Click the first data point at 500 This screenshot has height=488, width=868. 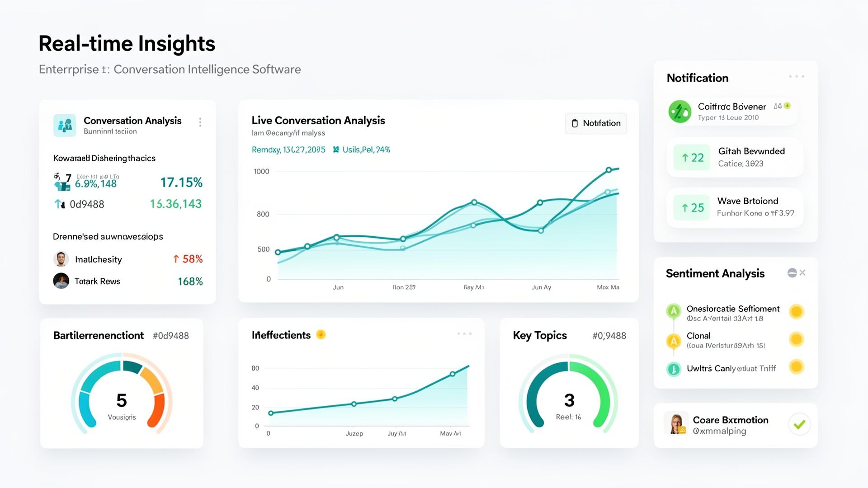pos(278,252)
